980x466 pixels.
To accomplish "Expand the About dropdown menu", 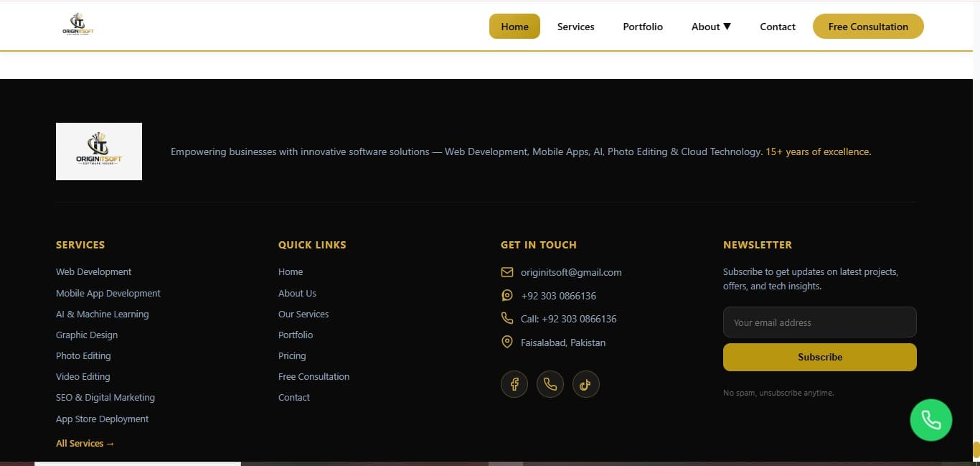I will (711, 27).
